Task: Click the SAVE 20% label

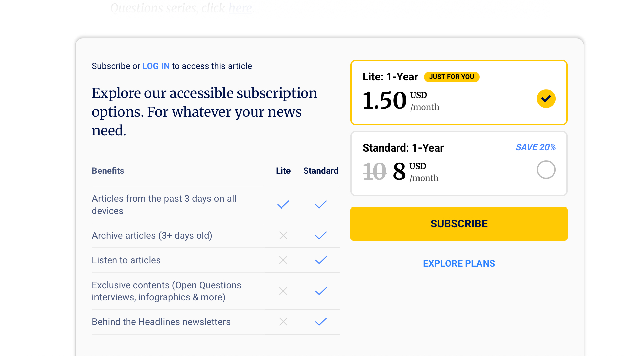Action: pos(535,147)
